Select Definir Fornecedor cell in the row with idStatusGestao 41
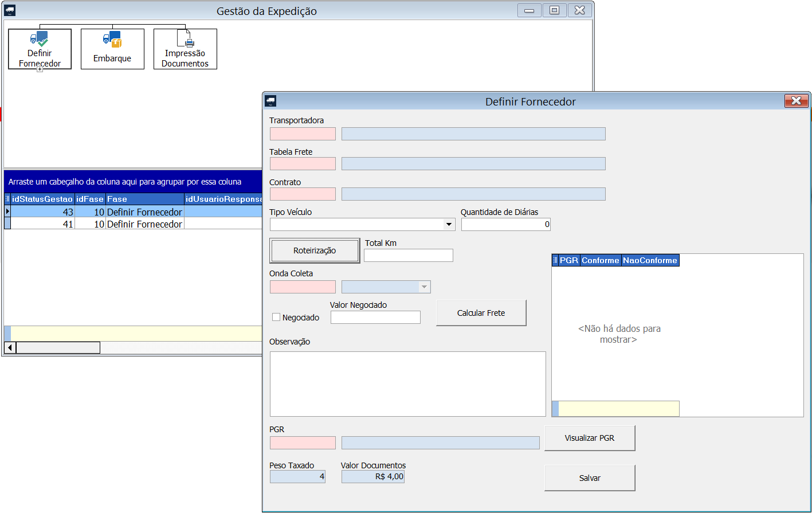The width and height of the screenshot is (812, 513). (x=145, y=224)
